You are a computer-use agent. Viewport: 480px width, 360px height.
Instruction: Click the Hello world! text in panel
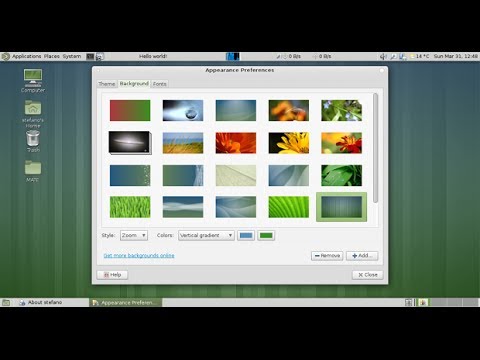[153, 56]
